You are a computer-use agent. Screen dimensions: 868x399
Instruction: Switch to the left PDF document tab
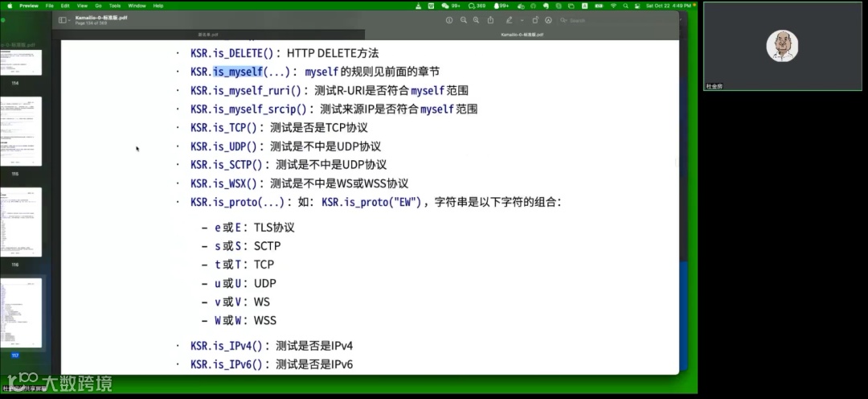pos(208,35)
